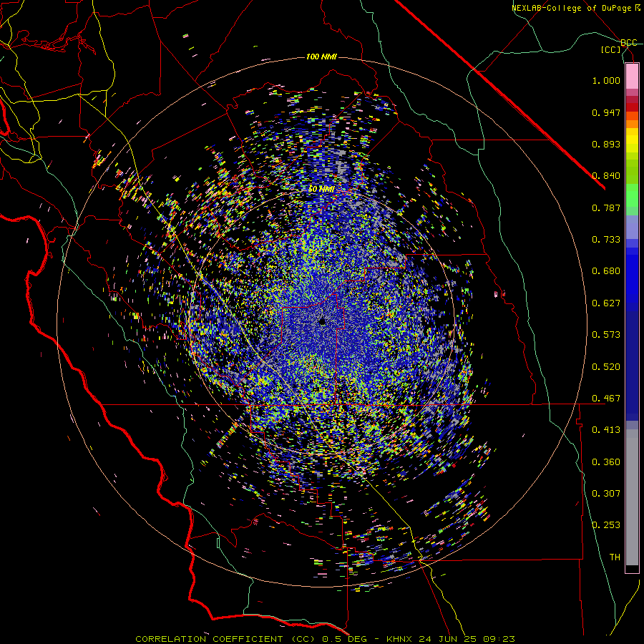Click the 0.680 scale value

pyautogui.click(x=606, y=271)
